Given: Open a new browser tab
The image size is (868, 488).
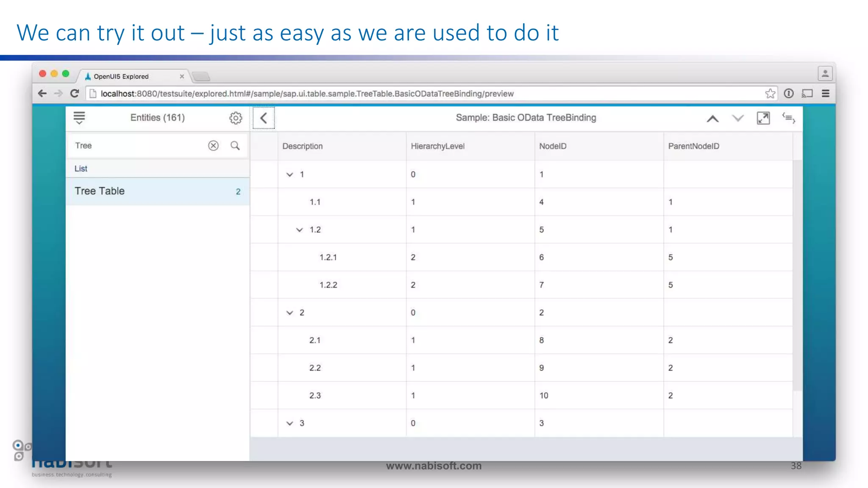Looking at the screenshot, I should coord(201,77).
